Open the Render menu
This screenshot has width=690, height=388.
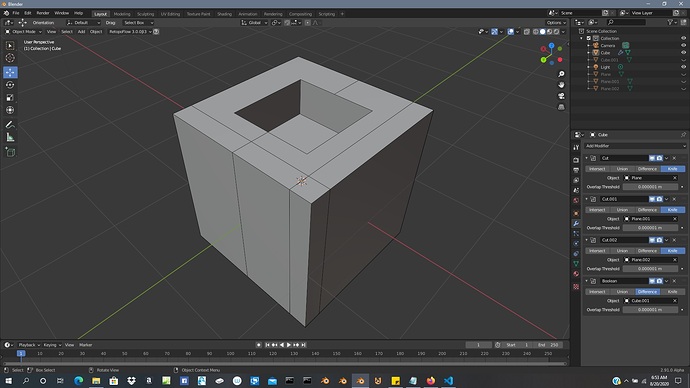(x=43, y=13)
